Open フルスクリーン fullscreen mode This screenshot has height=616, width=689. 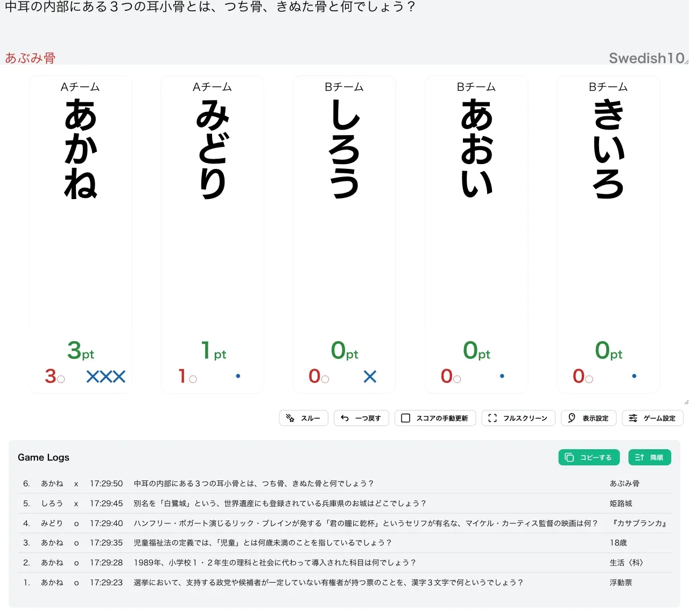(x=518, y=418)
